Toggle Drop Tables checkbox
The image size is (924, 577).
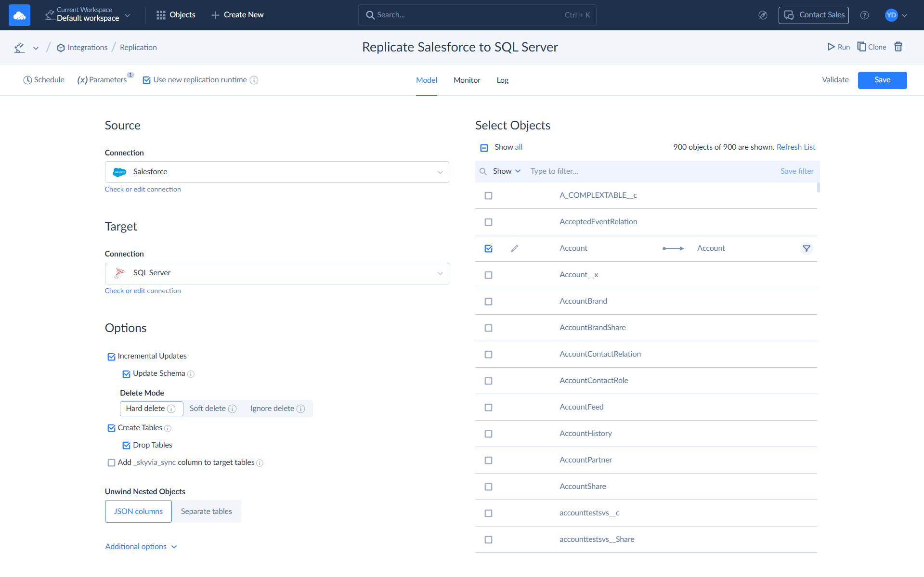click(x=127, y=445)
